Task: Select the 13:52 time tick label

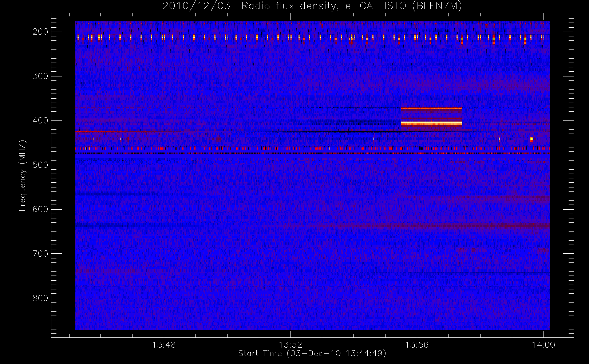Action: (x=290, y=344)
